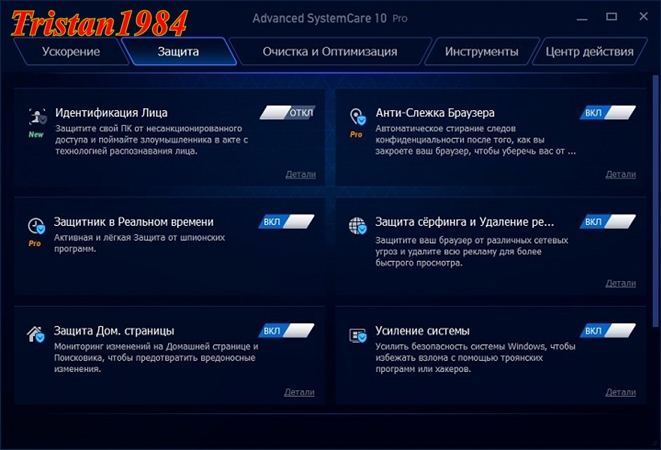The height and width of the screenshot is (450, 661).
Task: Go to the Центр действия tab
Action: click(x=589, y=52)
